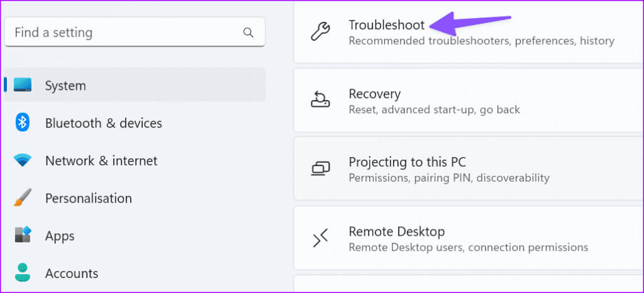Viewport: 644px width, 293px height.
Task: Click the paintbrush Personalisation icon
Action: pyautogui.click(x=22, y=198)
